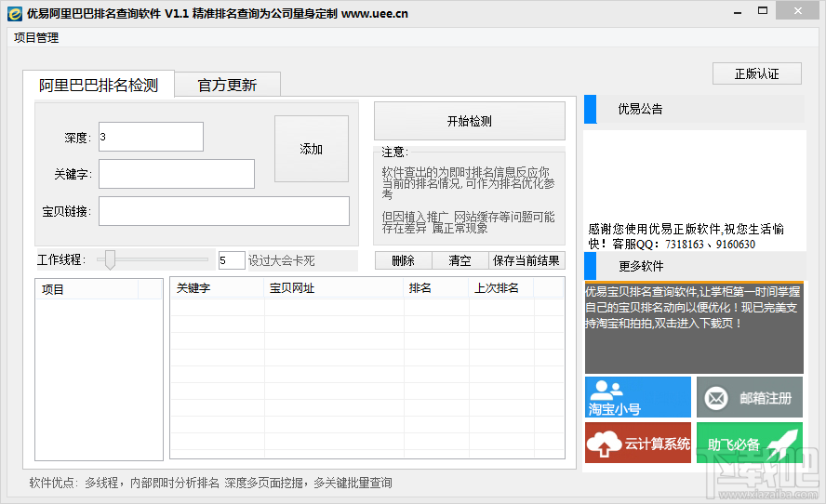
Task: Click the 清空 button
Action: point(460,260)
